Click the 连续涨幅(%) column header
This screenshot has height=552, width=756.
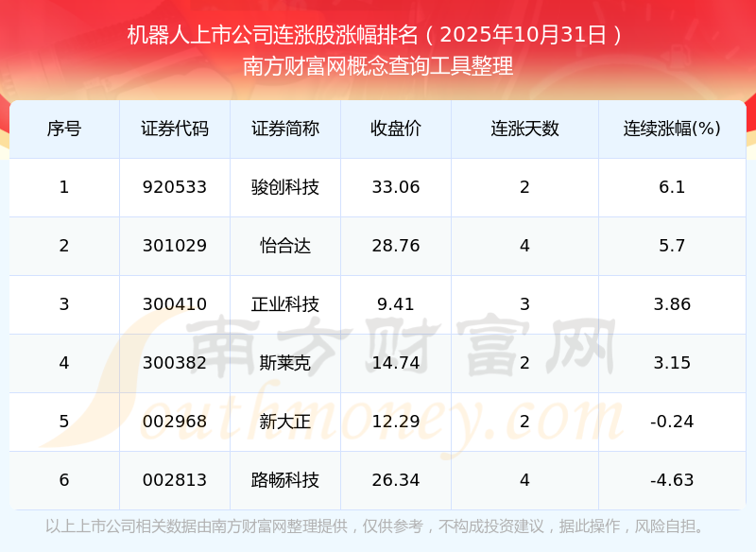(x=672, y=129)
